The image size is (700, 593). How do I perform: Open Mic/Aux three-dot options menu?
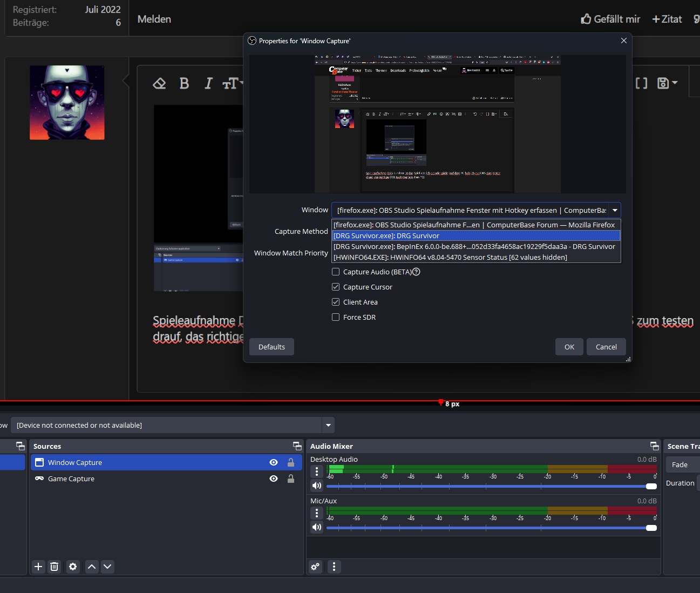(x=317, y=513)
